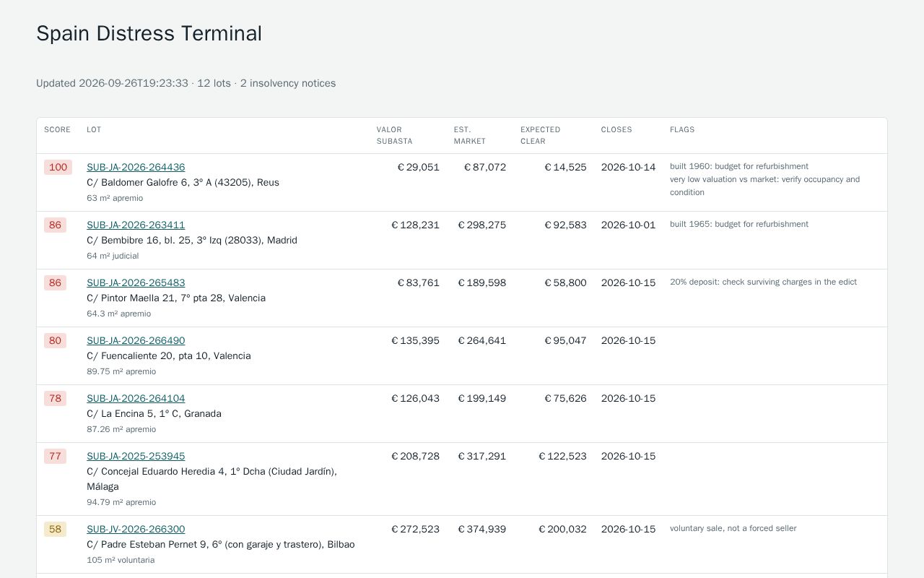Click the score badge showing 77
The image size is (924, 578).
click(x=55, y=457)
